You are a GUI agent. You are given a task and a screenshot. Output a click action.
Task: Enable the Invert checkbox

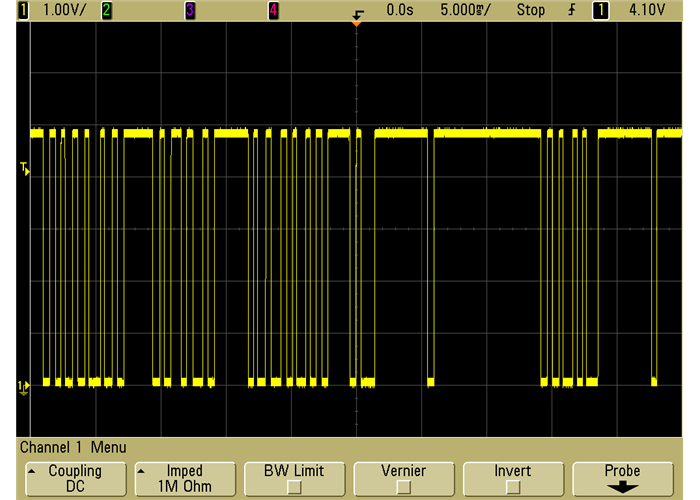pos(513,487)
